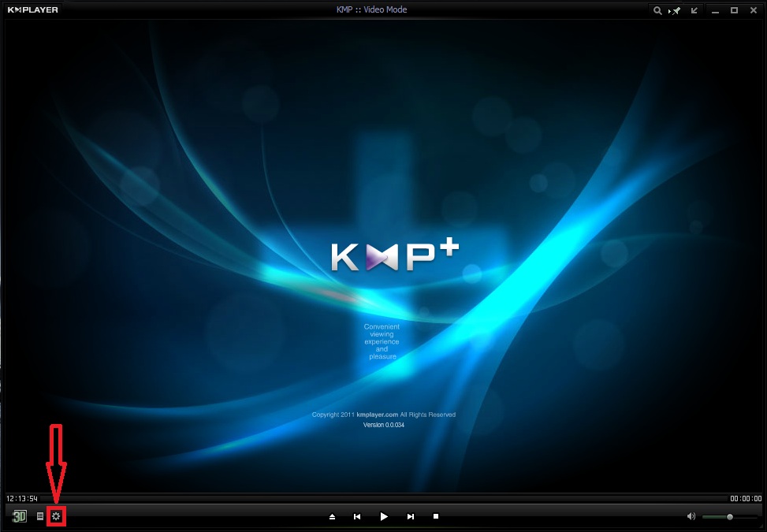Open a media file with the eject icon
This screenshot has width=767, height=532.
click(332, 516)
